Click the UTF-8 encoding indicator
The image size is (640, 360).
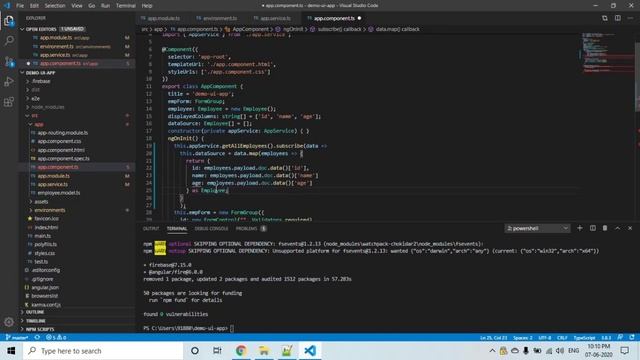point(544,338)
